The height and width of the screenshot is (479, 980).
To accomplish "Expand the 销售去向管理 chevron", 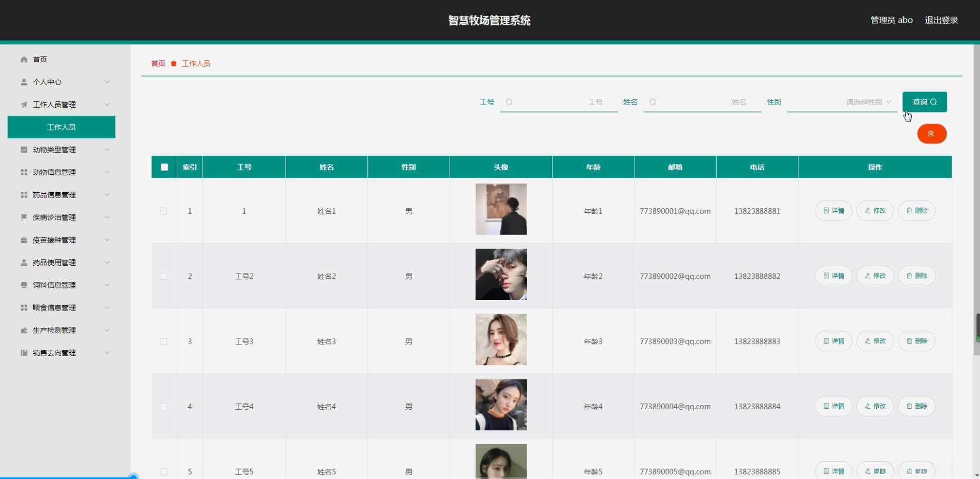I will tap(107, 353).
